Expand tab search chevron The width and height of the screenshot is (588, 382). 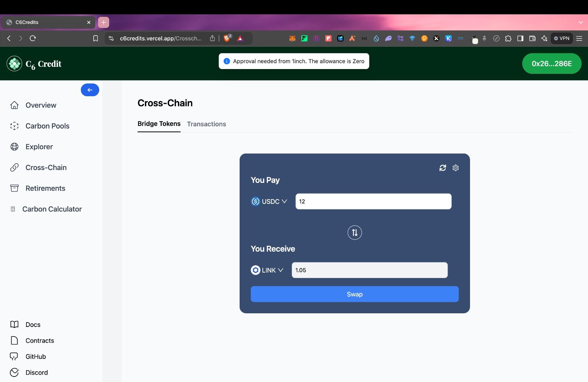pyautogui.click(x=581, y=22)
